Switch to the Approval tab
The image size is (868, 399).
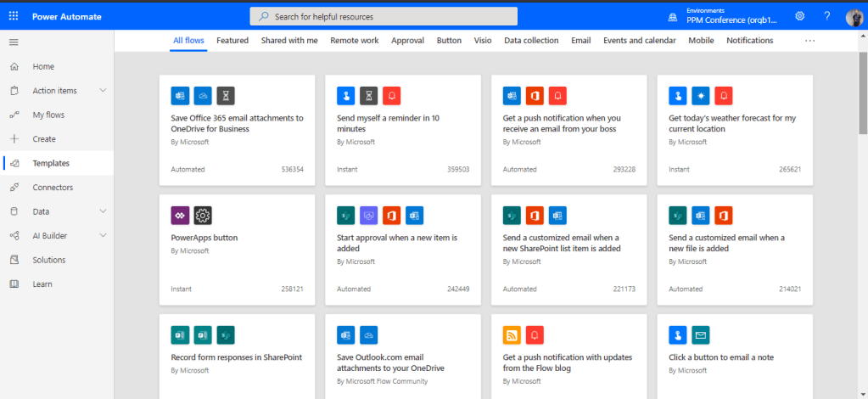point(407,41)
